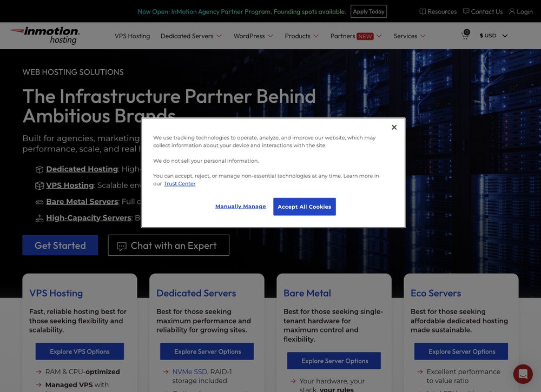Click the VPS Hosting cube icon
541x392 pixels.
[x=39, y=185]
